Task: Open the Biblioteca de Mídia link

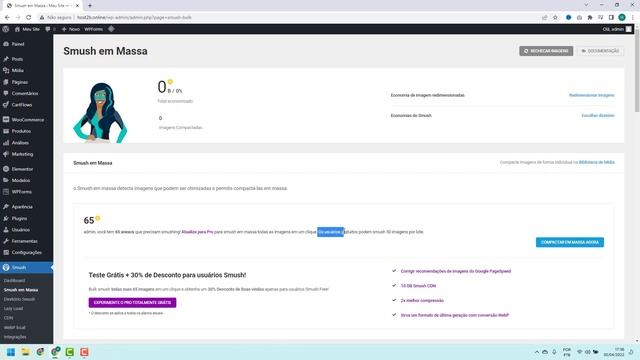Action: (597, 162)
